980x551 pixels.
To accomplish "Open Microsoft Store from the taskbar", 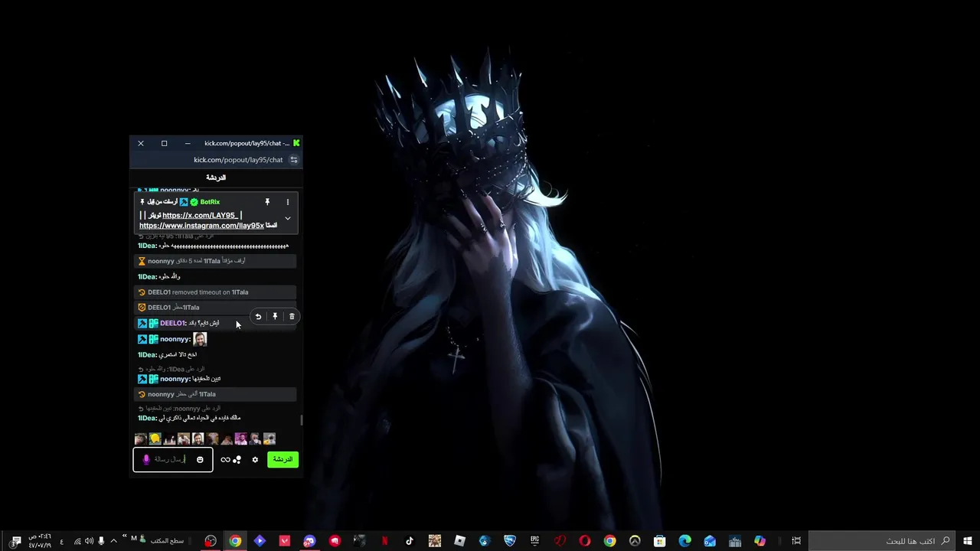I will click(659, 541).
